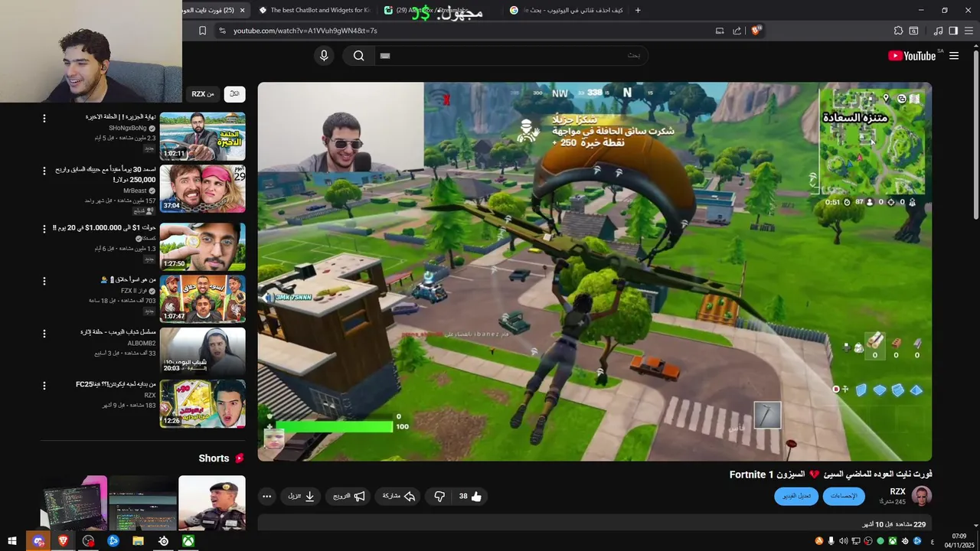The height and width of the screenshot is (551, 980).
Task: Open options menu for the FZX II video
Action: 44,281
